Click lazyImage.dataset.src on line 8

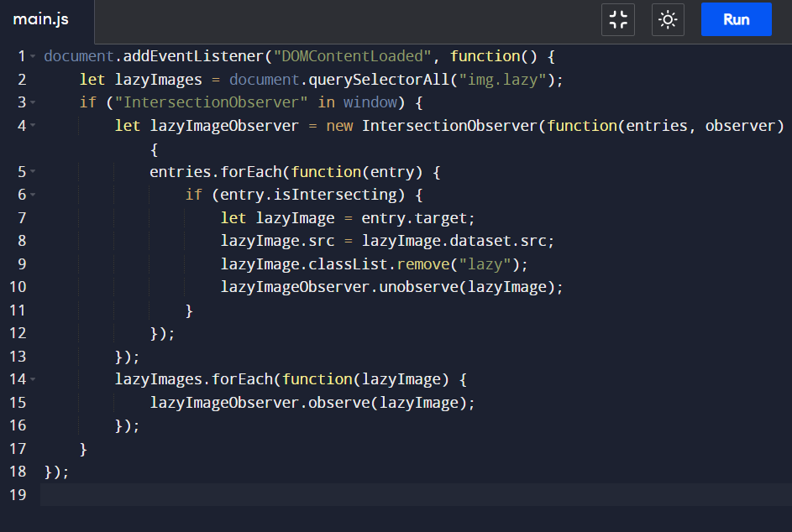[x=454, y=241]
